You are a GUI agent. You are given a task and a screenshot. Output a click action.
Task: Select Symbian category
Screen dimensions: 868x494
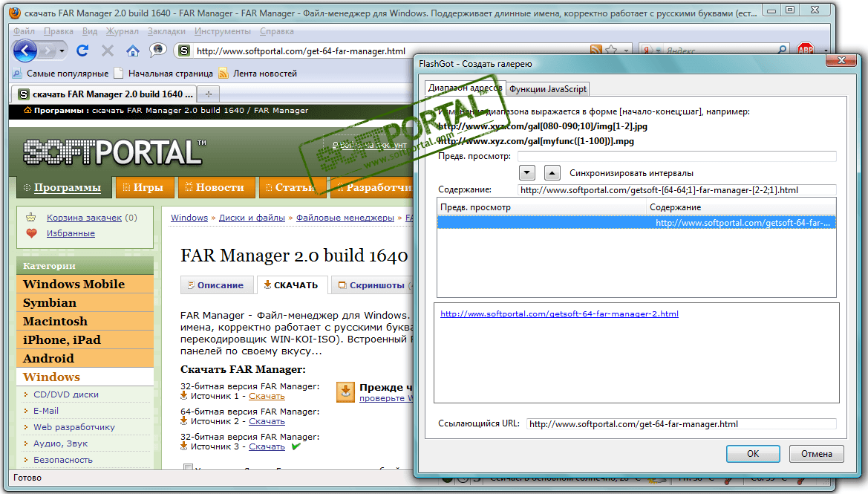pyautogui.click(x=85, y=302)
